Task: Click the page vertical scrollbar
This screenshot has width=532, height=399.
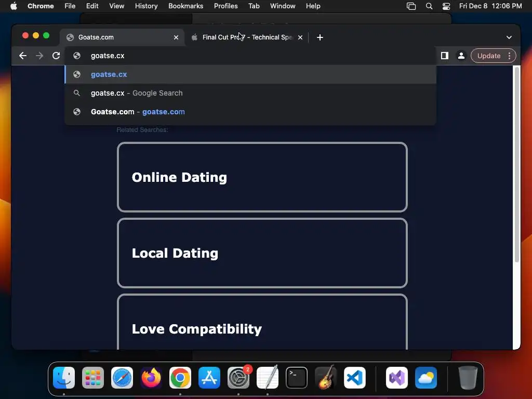Action: (517, 165)
